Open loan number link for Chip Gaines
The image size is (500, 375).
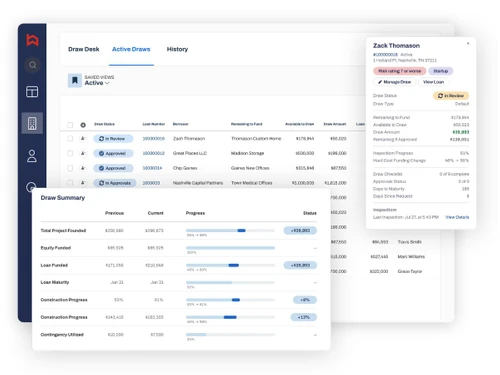(x=152, y=168)
